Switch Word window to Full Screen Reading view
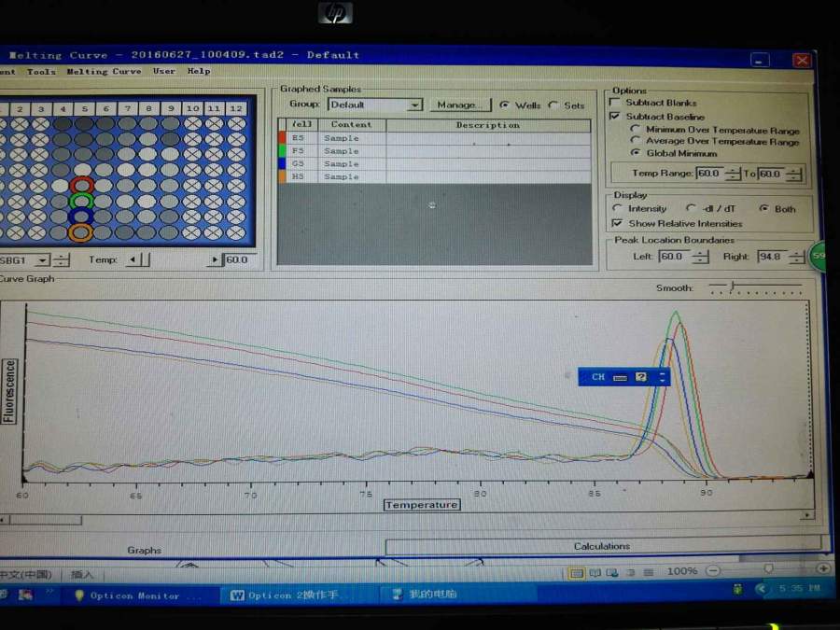This screenshot has width=840, height=630. 595,573
